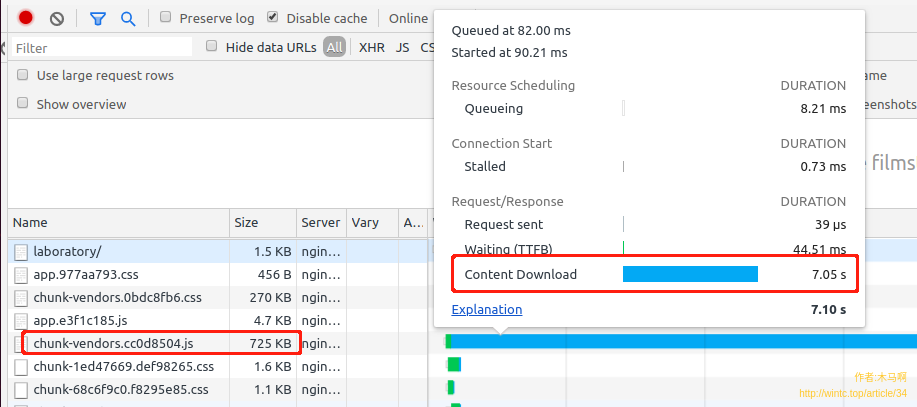Click file icon beside chunk-vendors.cc0d8504.js

click(x=21, y=343)
